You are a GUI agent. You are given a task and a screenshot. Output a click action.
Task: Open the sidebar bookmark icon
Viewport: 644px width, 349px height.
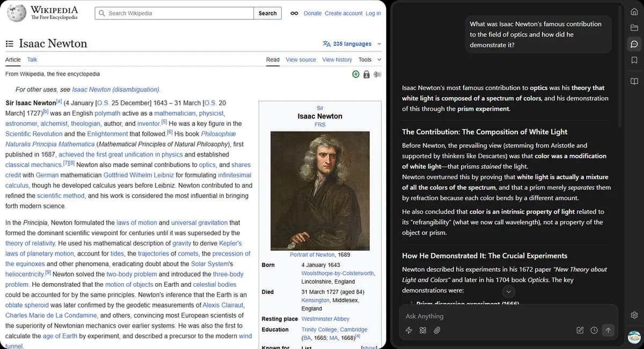pos(634,60)
